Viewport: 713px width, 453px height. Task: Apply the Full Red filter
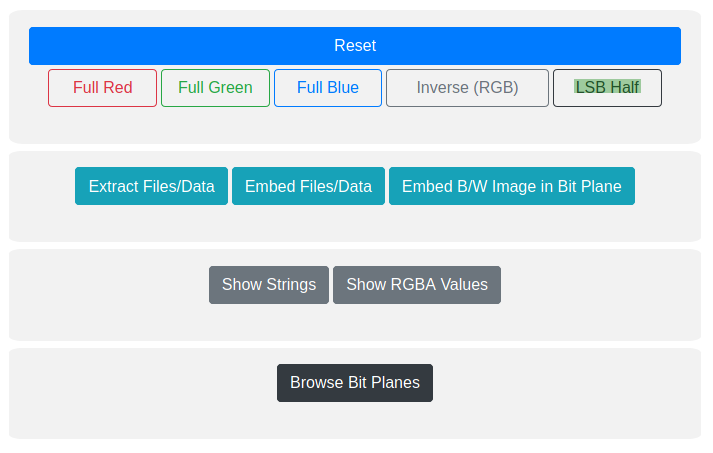click(x=102, y=88)
